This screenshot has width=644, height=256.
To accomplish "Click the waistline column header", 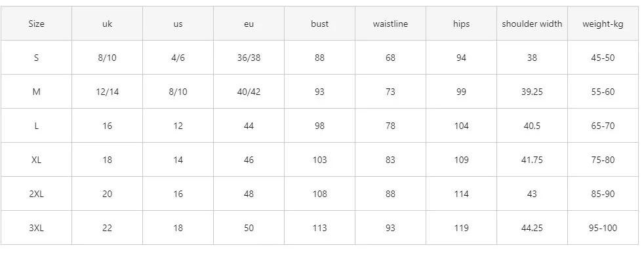I will click(390, 24).
